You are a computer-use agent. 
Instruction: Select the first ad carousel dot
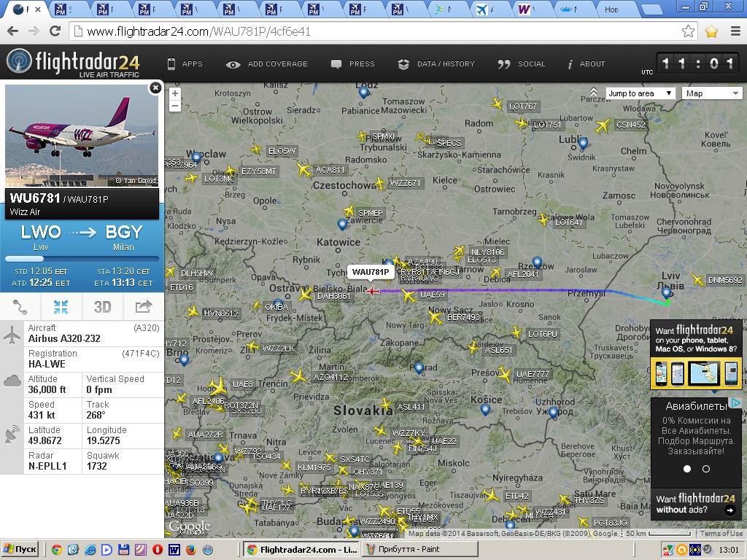(x=686, y=469)
